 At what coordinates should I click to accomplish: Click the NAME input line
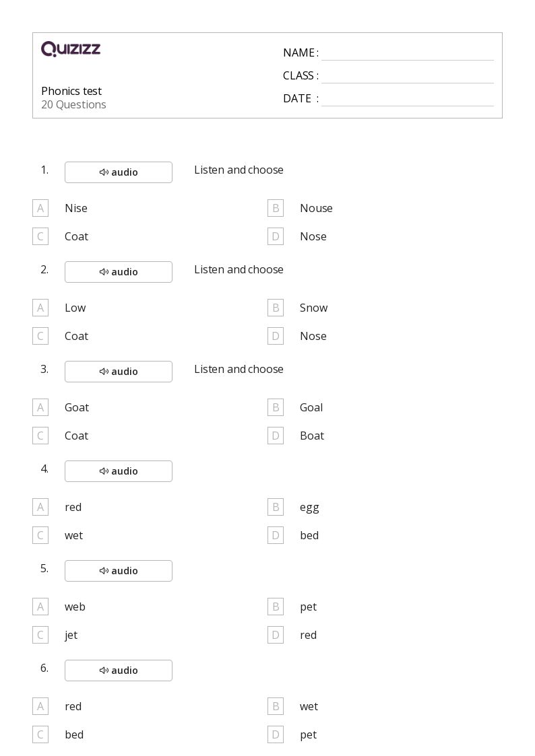(x=408, y=53)
